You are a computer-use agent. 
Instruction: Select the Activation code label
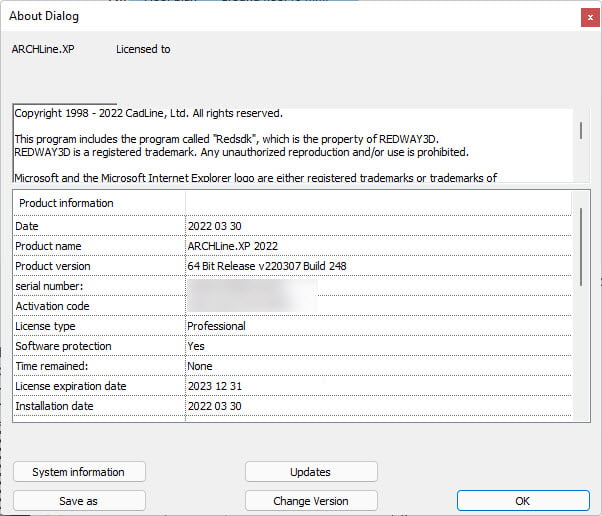(x=53, y=306)
